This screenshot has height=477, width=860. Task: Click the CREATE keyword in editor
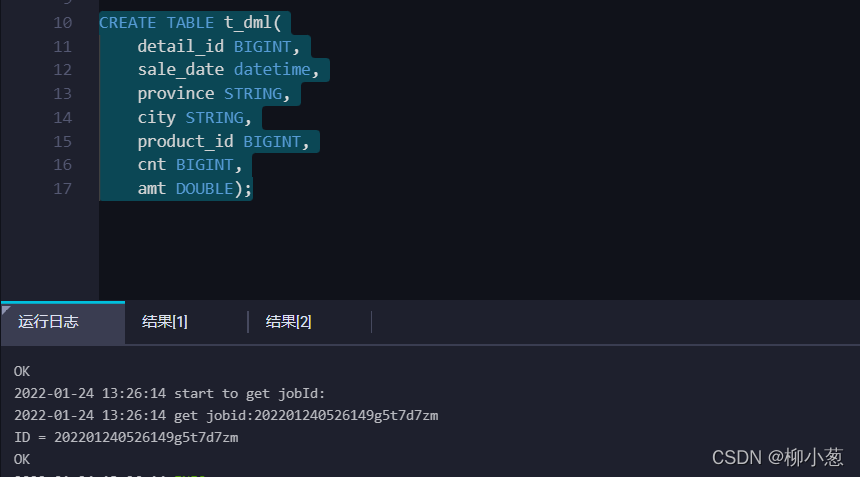pyautogui.click(x=127, y=23)
